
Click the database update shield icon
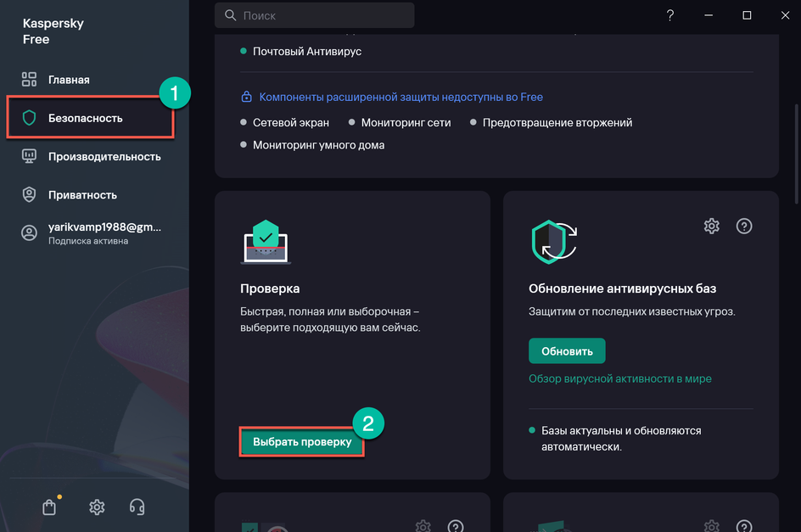[x=554, y=242]
